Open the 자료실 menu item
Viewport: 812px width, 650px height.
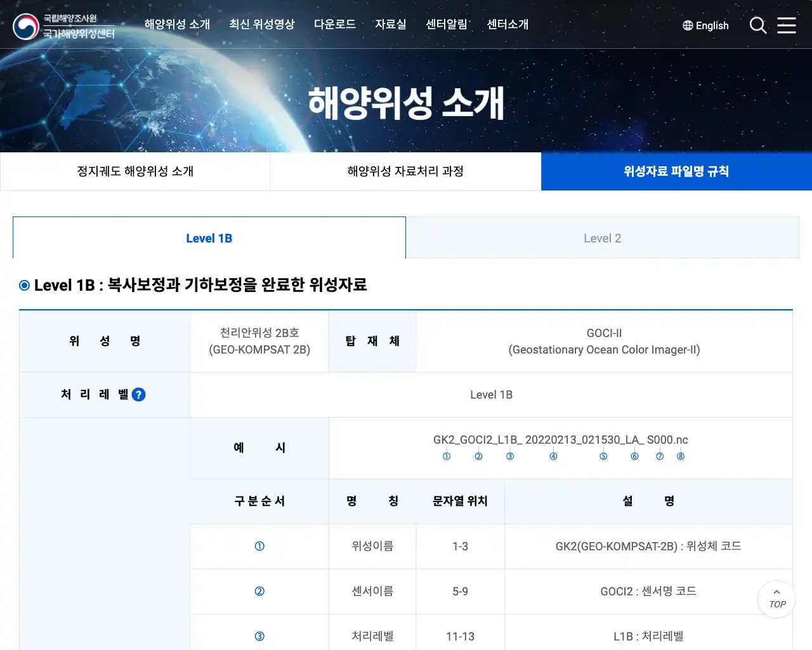point(391,25)
